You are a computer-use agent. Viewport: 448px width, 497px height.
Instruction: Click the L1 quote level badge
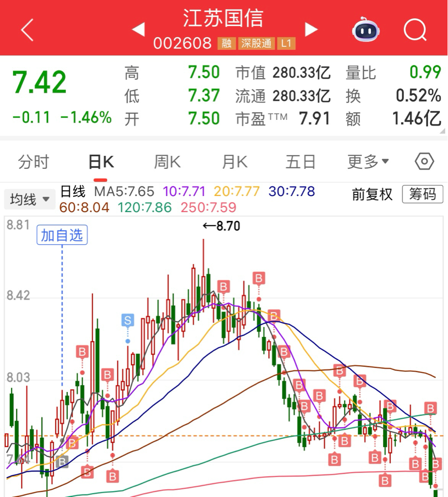pyautogui.click(x=286, y=43)
